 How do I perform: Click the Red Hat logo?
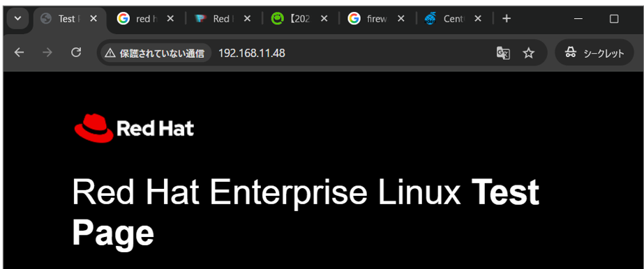pyautogui.click(x=134, y=128)
